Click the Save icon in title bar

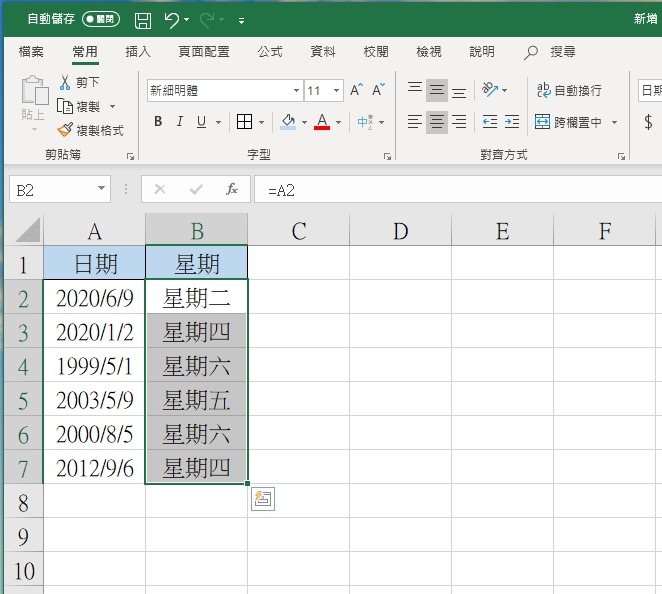(x=143, y=19)
